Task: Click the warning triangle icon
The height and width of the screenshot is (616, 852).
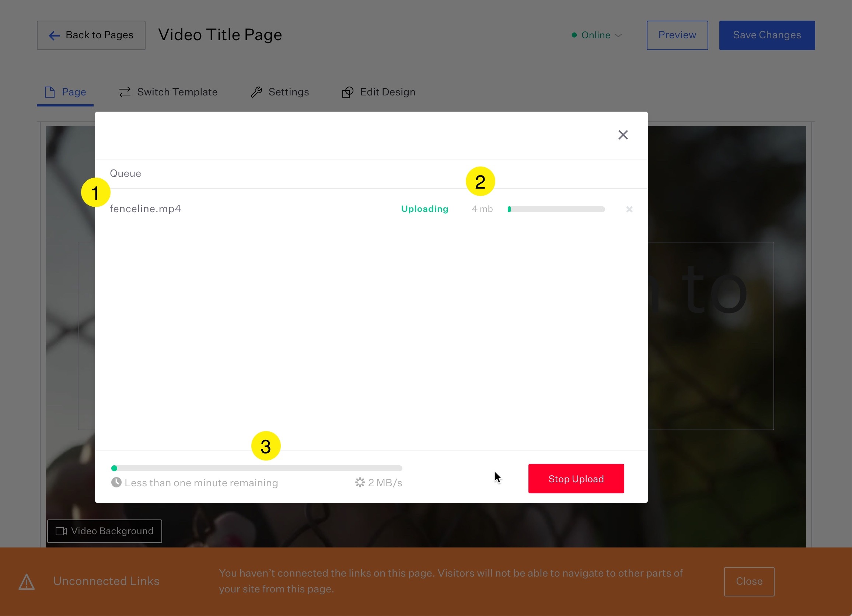Action: [x=27, y=581]
